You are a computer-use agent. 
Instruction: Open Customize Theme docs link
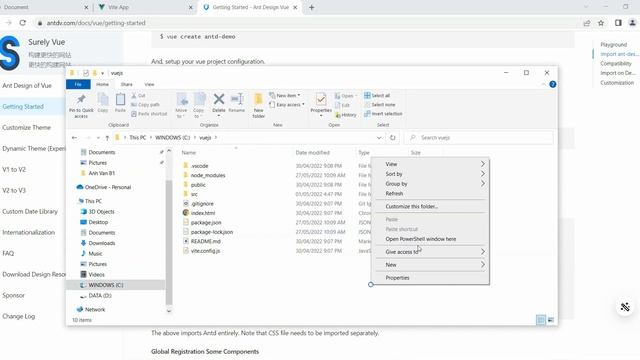click(x=27, y=127)
